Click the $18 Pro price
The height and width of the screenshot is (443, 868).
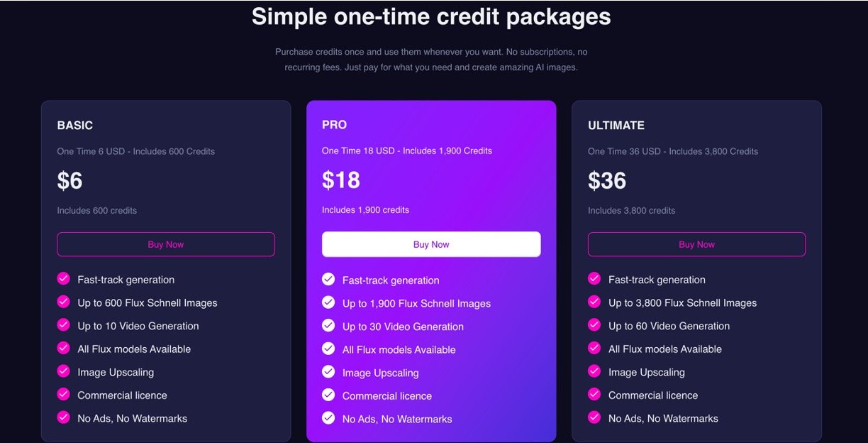[x=341, y=180]
